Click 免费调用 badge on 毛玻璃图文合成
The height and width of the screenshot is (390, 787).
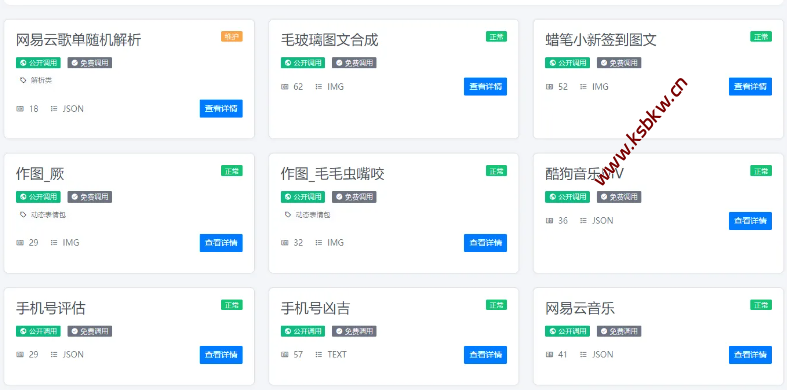(x=354, y=63)
